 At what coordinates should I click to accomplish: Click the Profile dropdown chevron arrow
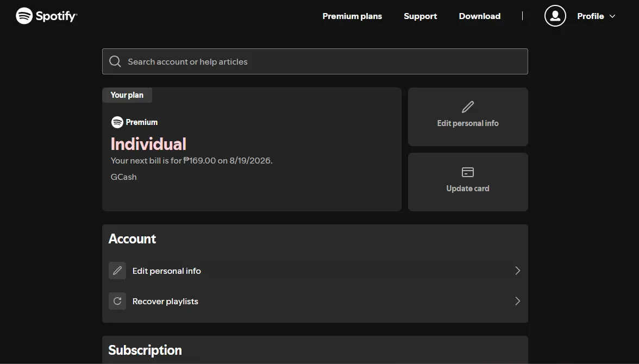[x=612, y=16]
